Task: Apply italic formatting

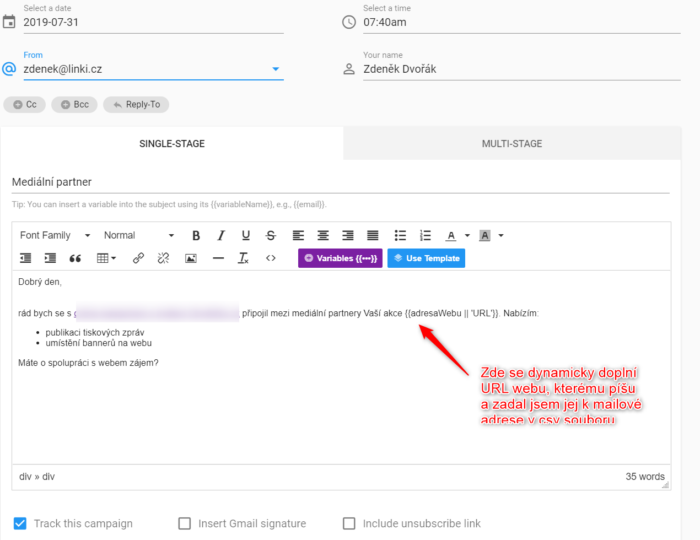Action: [x=221, y=235]
